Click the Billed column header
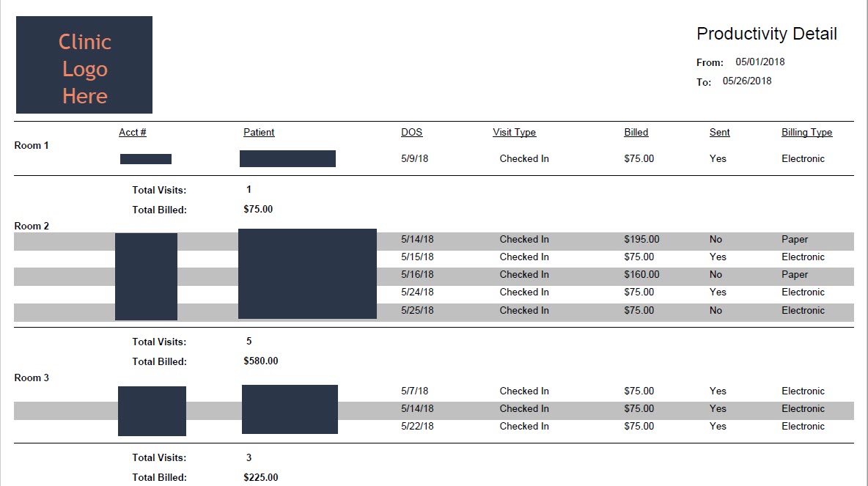This screenshot has width=868, height=486. point(636,132)
